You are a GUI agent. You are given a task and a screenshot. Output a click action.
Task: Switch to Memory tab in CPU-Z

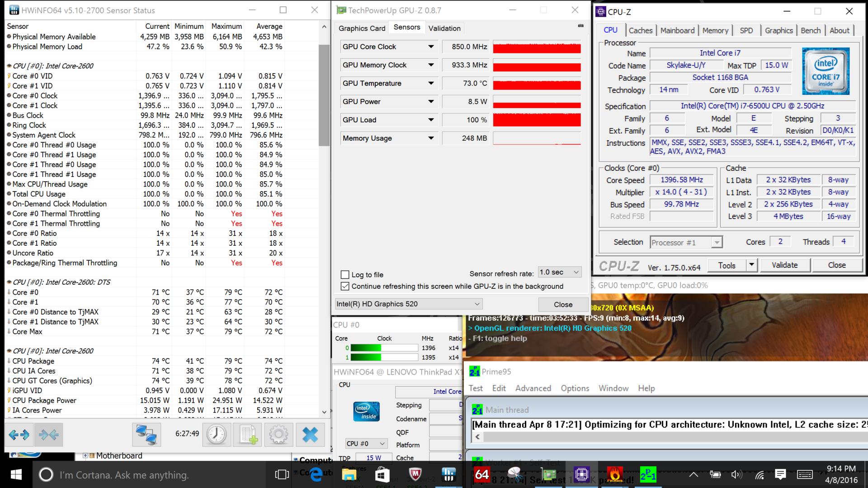point(715,31)
